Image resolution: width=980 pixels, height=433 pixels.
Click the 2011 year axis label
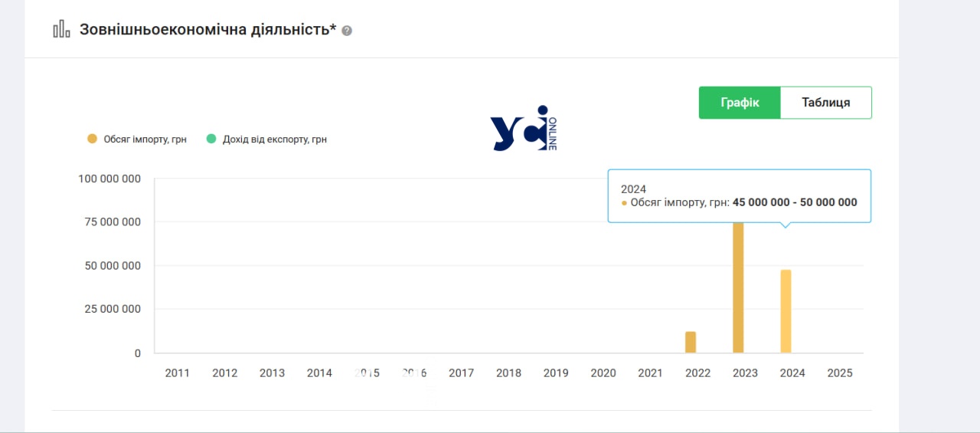(x=178, y=373)
